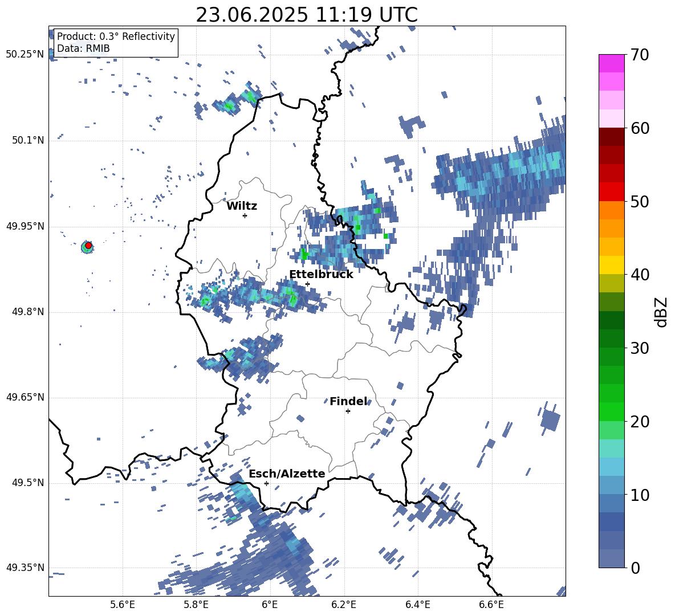The height and width of the screenshot is (616, 675).
Task: Click the timestamp title 23.06.2025 11:19 UTC
Action: click(x=307, y=15)
